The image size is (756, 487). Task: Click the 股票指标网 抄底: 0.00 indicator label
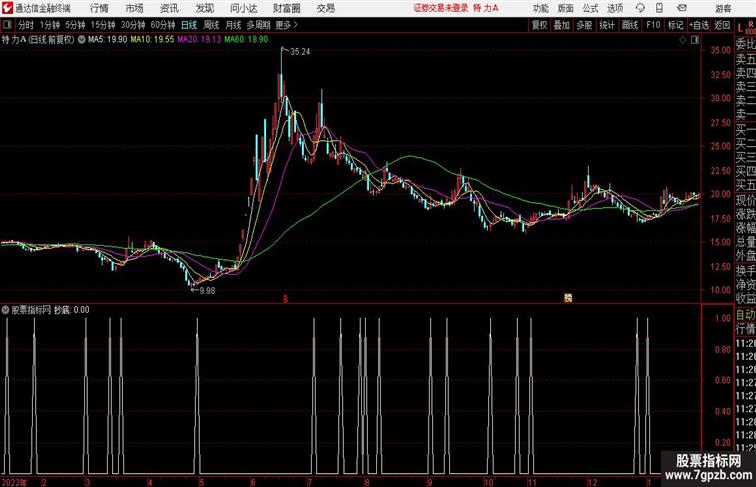click(50, 310)
